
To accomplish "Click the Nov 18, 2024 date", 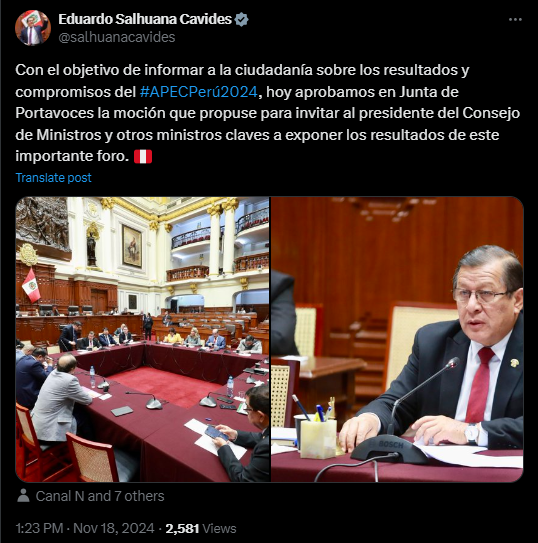I will coord(114,528).
